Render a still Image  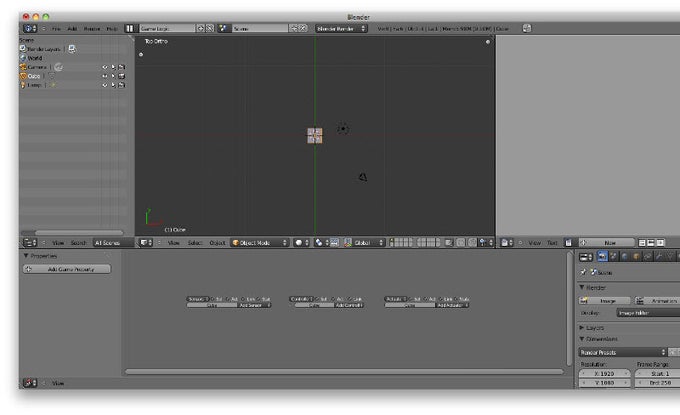point(605,301)
